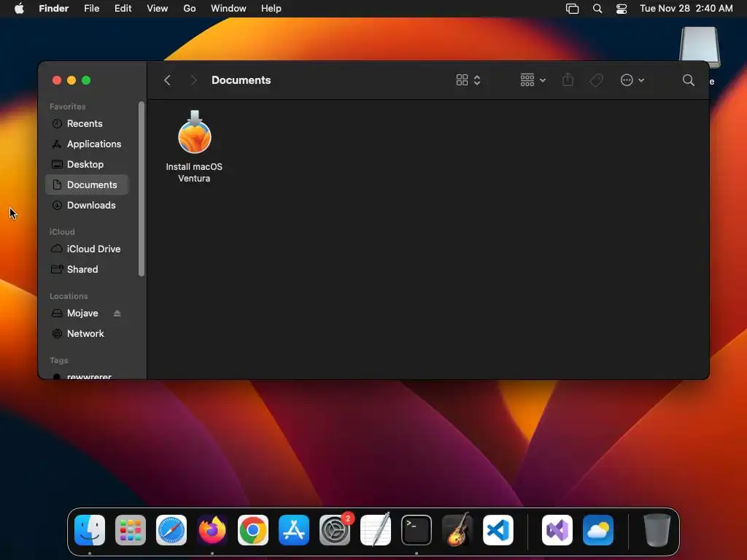747x560 pixels.
Task: Open the Help menu
Action: (271, 9)
